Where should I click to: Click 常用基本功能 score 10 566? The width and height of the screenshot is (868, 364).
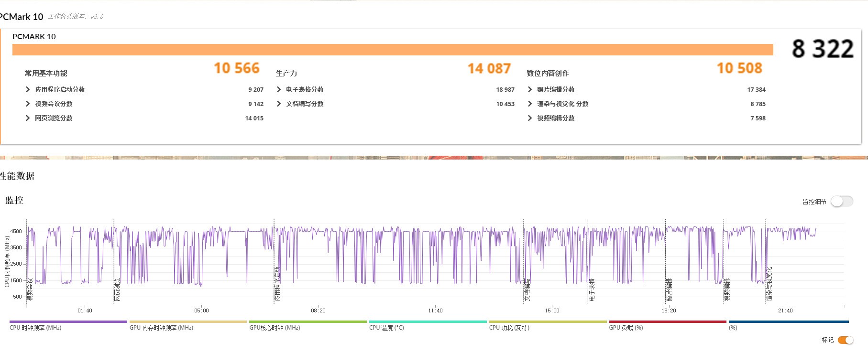[237, 68]
